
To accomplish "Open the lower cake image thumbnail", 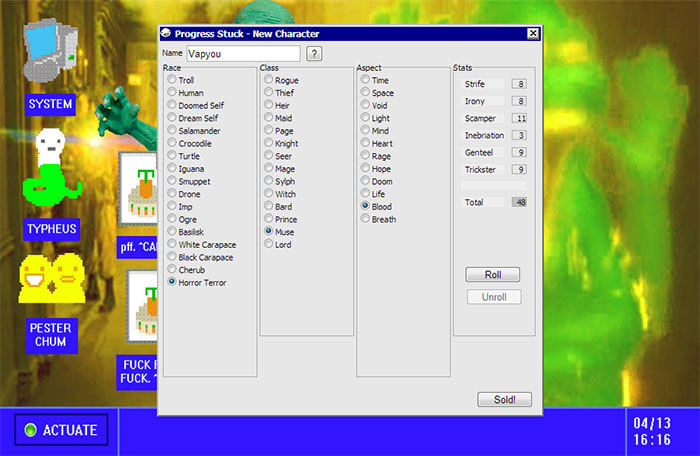I will point(142,307).
